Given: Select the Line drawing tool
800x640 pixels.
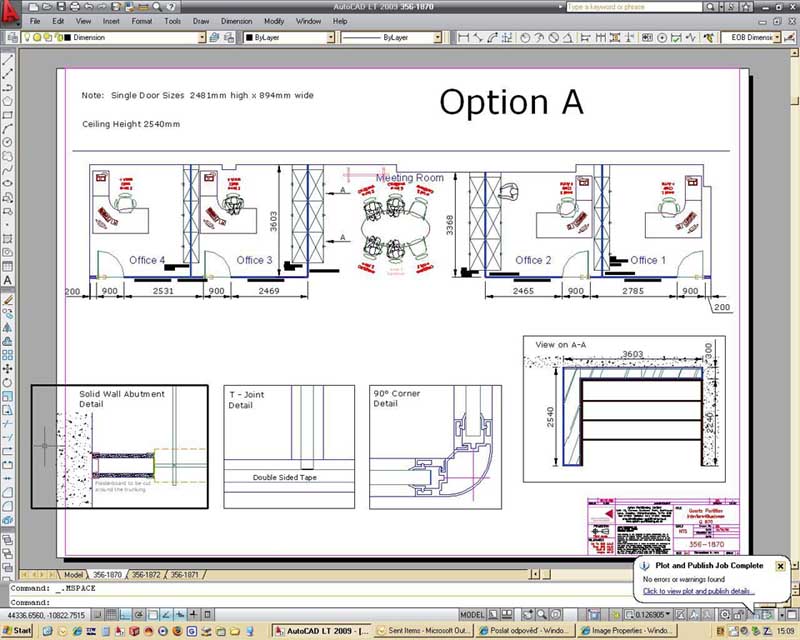Looking at the screenshot, I should pos(8,59).
